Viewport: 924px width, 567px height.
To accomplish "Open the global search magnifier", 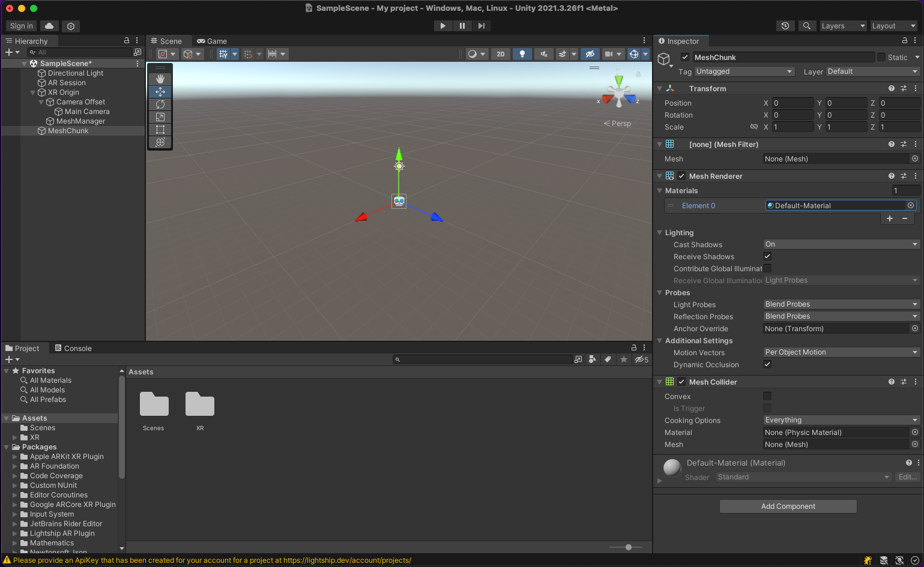I will [806, 26].
